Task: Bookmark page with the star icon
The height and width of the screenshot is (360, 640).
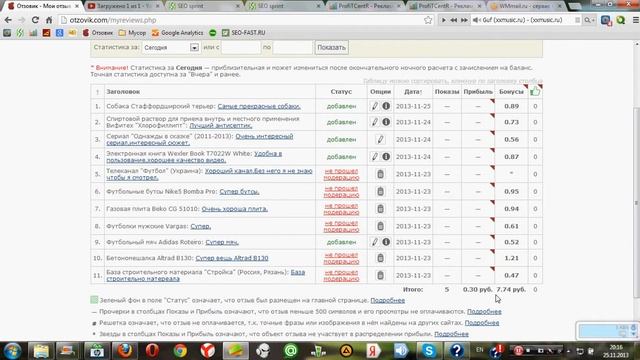Action: (x=427, y=20)
